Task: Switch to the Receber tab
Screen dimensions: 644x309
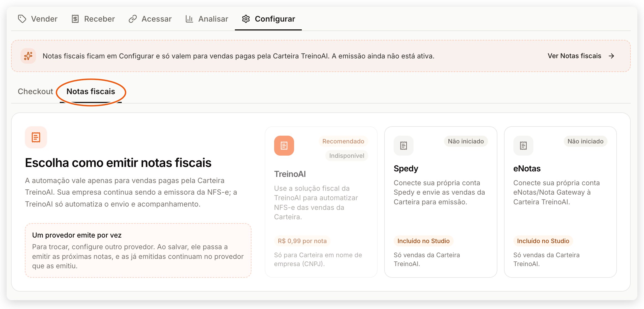Action: click(x=93, y=19)
